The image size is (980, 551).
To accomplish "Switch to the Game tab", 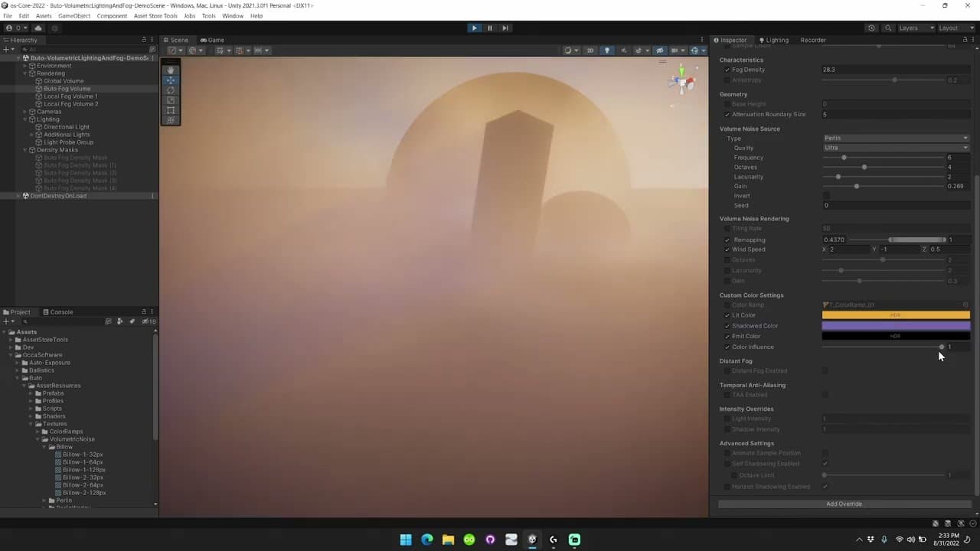I will 212,40.
